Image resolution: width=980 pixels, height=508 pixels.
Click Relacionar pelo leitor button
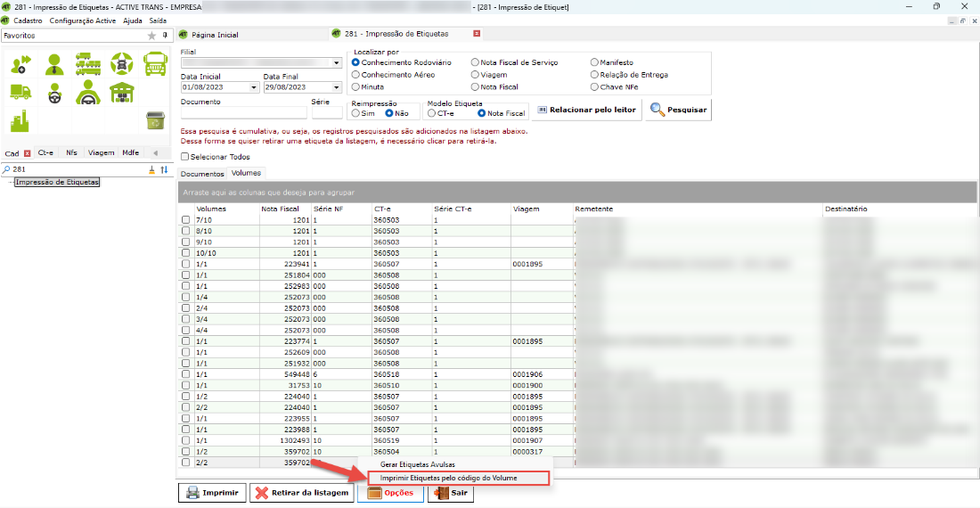tap(587, 110)
